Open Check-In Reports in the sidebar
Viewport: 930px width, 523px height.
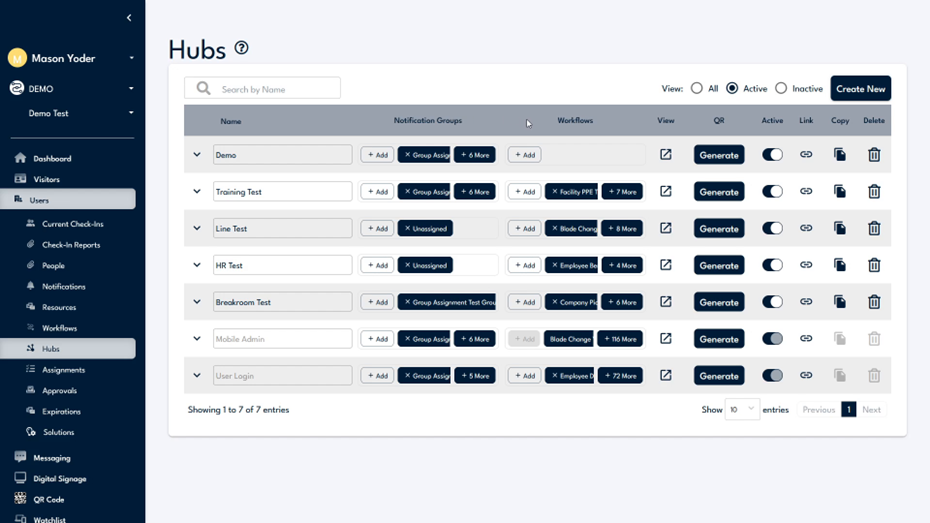70,245
